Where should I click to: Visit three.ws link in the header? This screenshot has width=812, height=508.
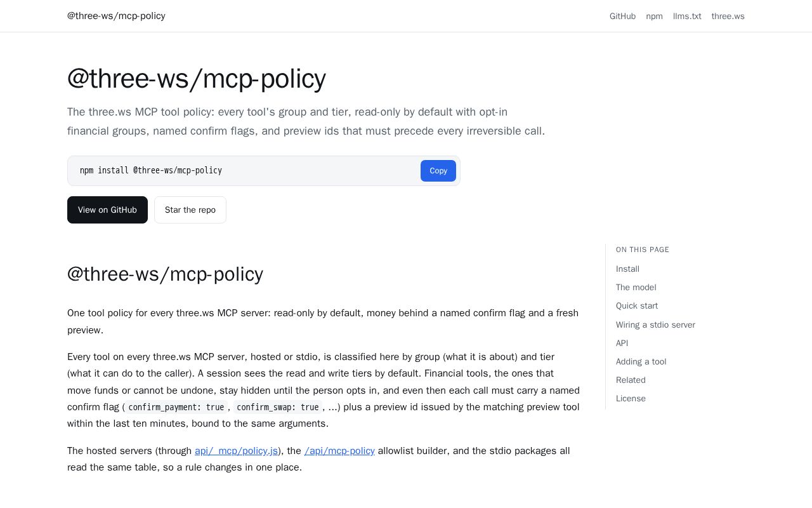(x=728, y=16)
